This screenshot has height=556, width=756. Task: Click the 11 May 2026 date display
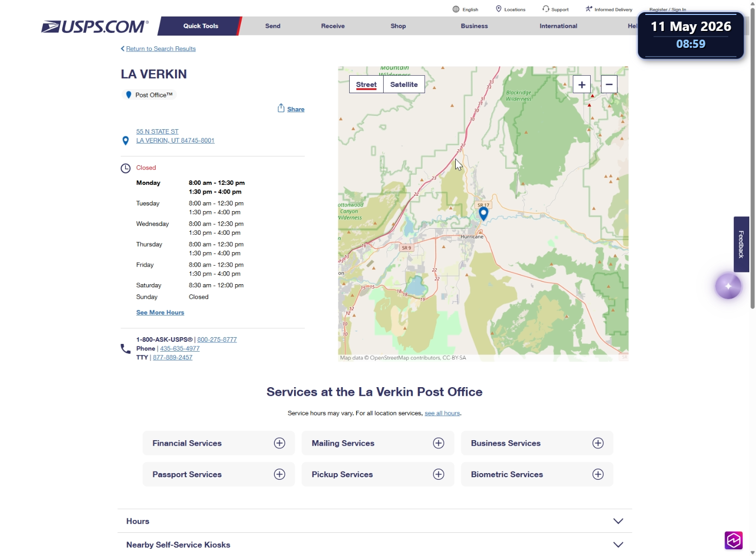point(691,27)
